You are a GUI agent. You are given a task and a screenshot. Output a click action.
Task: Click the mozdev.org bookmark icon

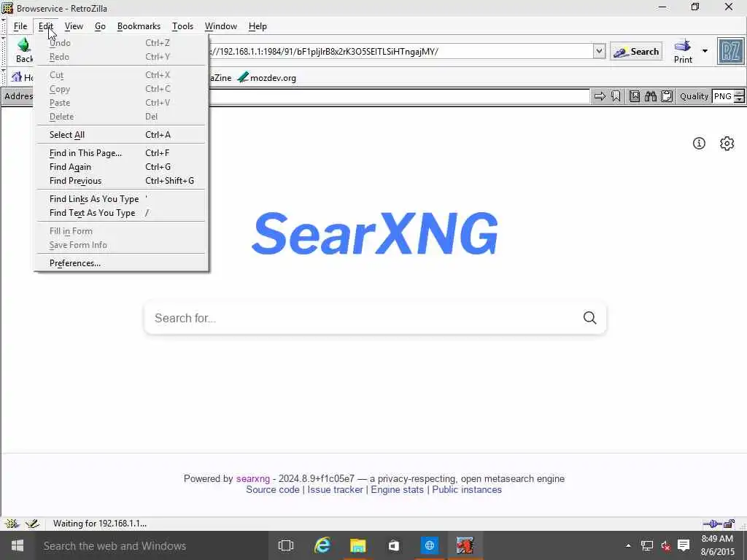click(x=243, y=77)
